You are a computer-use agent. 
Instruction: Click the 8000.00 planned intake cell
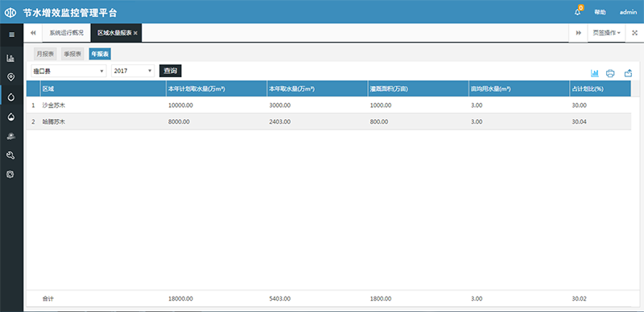coord(179,122)
